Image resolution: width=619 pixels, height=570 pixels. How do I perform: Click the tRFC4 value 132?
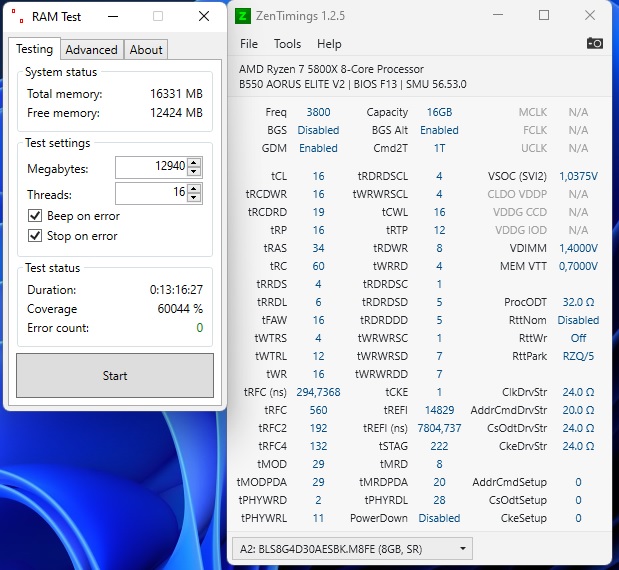(x=318, y=446)
